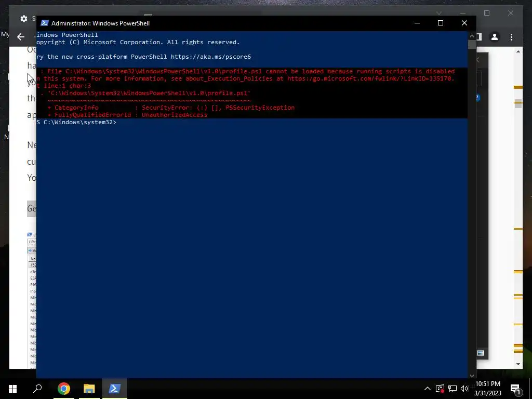
Task: Close the background browser window
Action: (511, 13)
